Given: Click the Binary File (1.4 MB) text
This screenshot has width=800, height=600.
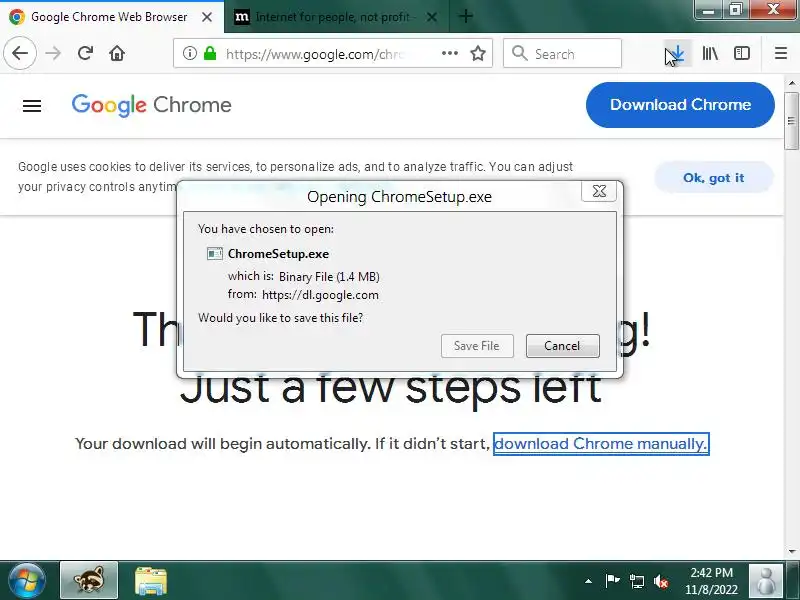Looking at the screenshot, I should [x=329, y=277].
